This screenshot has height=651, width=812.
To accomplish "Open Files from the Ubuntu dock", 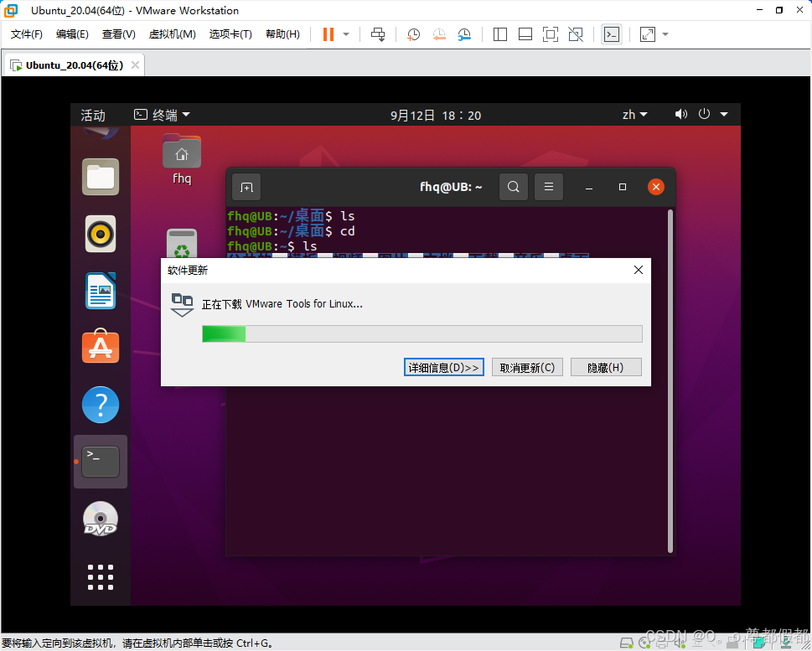I will [x=101, y=177].
